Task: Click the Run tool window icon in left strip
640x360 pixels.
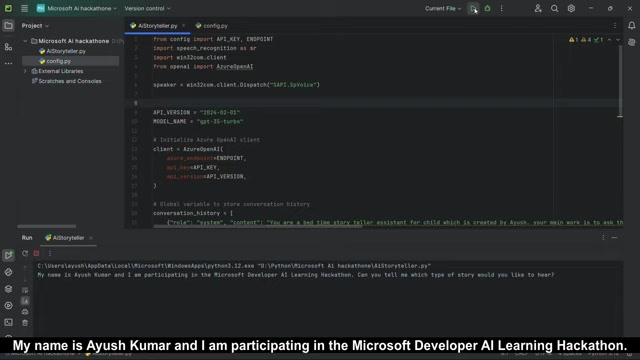Action: point(8,255)
